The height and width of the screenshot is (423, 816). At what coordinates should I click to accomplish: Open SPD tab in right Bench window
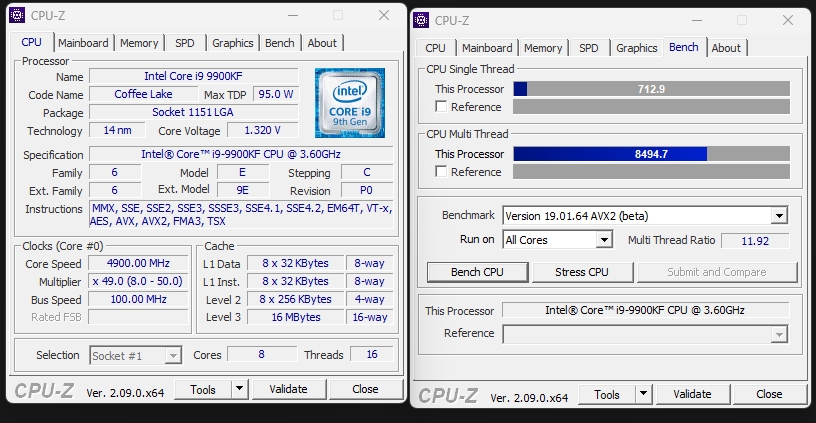(x=589, y=48)
